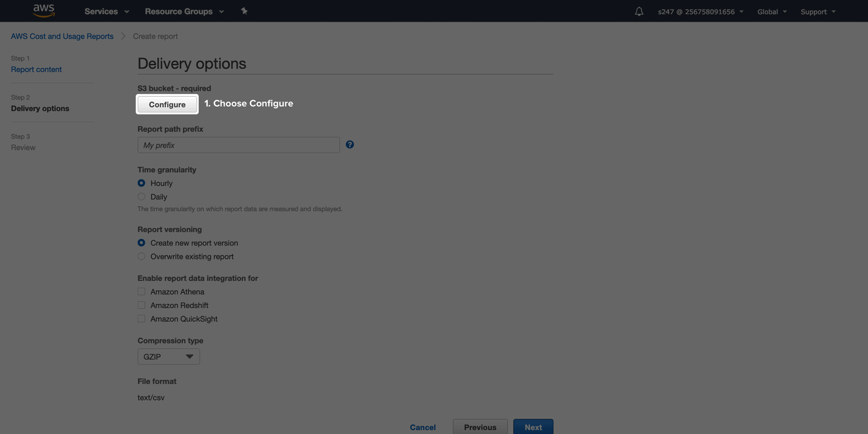Select Daily time granularity

142,197
